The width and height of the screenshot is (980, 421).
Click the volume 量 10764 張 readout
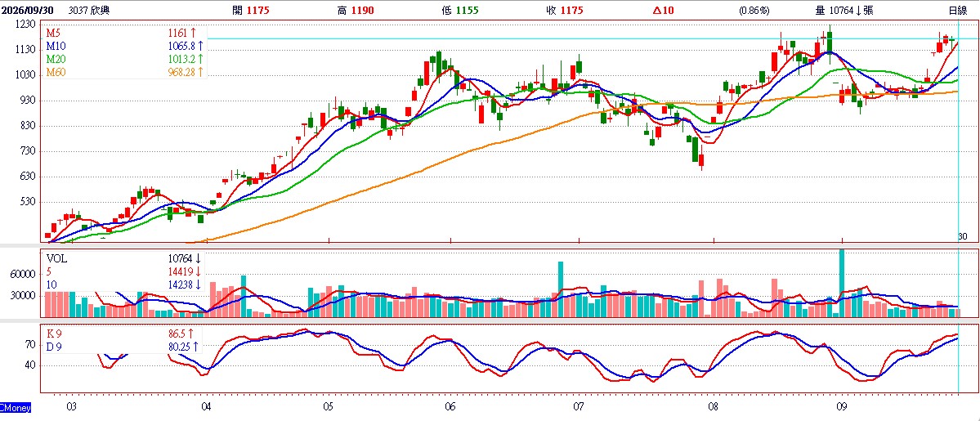844,10
